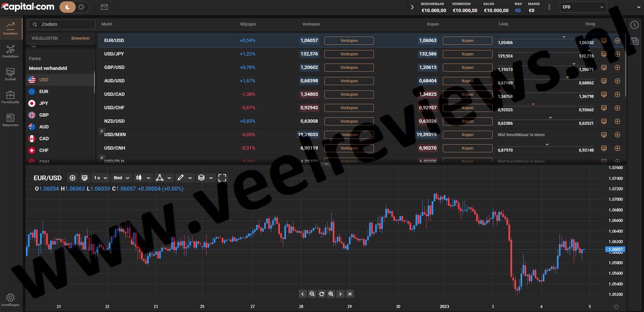Open the Portefeuille sidebar section
Screen dimensions: 644x312
click(10, 97)
